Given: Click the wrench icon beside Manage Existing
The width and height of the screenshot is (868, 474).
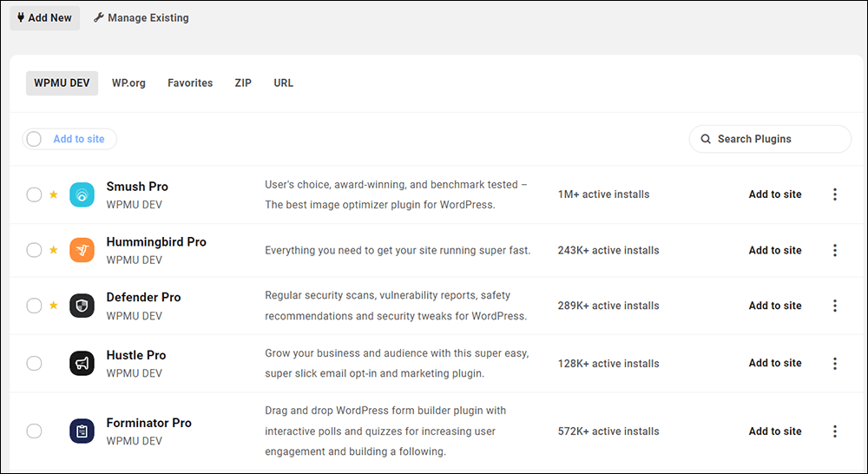Looking at the screenshot, I should point(99,17).
